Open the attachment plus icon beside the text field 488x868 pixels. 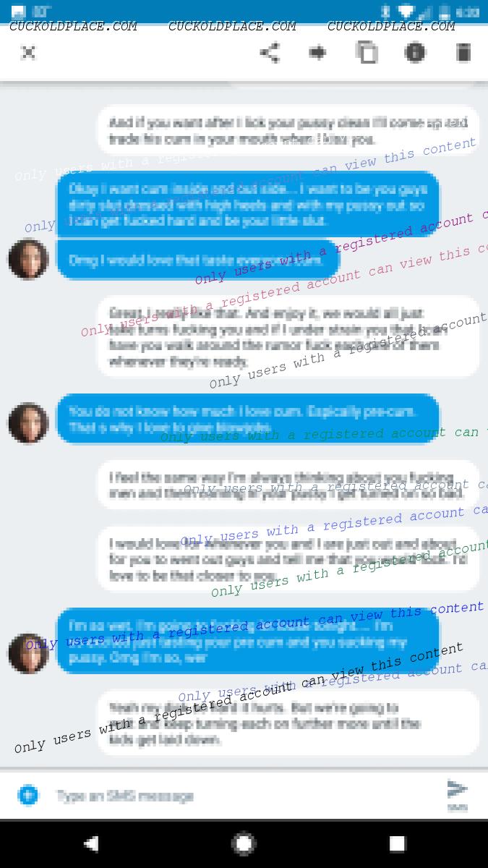point(28,796)
